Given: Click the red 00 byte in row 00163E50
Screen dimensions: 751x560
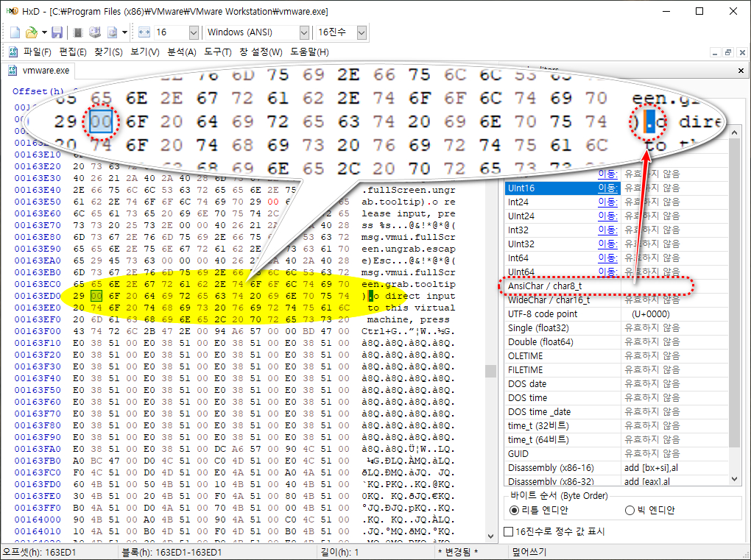Looking at the screenshot, I should 273,202.
